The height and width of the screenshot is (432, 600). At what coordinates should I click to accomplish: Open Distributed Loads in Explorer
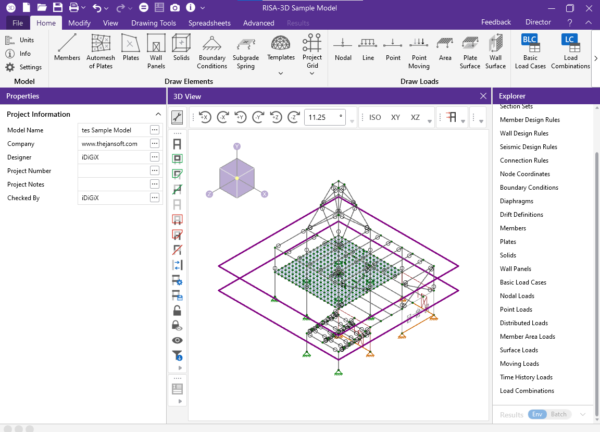pos(523,323)
